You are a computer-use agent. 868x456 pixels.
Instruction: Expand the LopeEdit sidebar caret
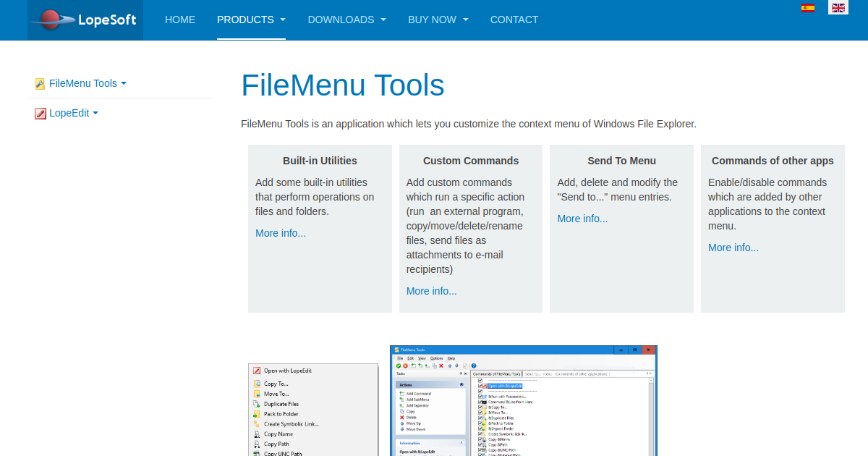pyautogui.click(x=95, y=113)
